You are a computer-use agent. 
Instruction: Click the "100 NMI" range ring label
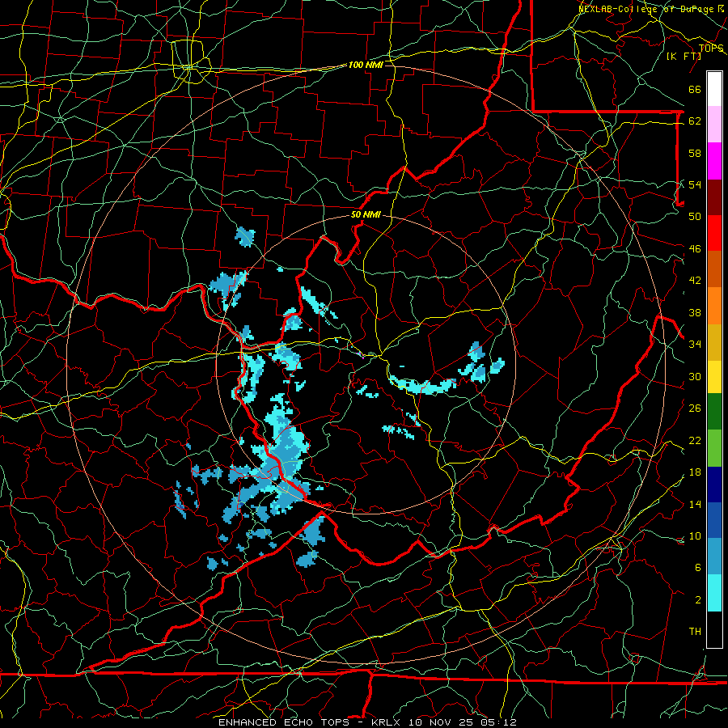coord(366,65)
